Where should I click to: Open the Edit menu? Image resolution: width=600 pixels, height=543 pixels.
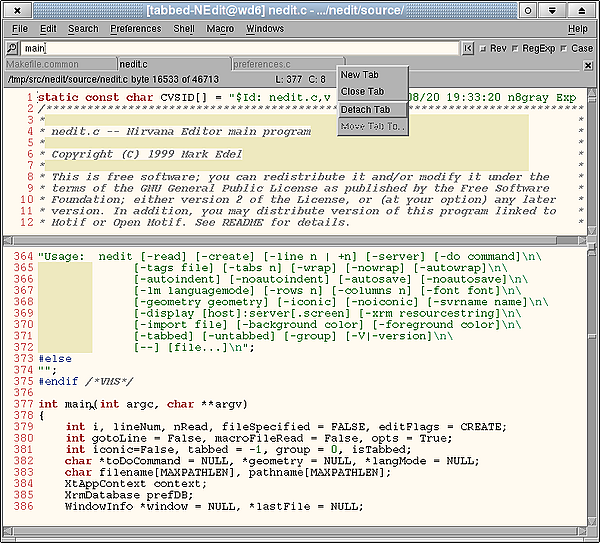click(48, 29)
